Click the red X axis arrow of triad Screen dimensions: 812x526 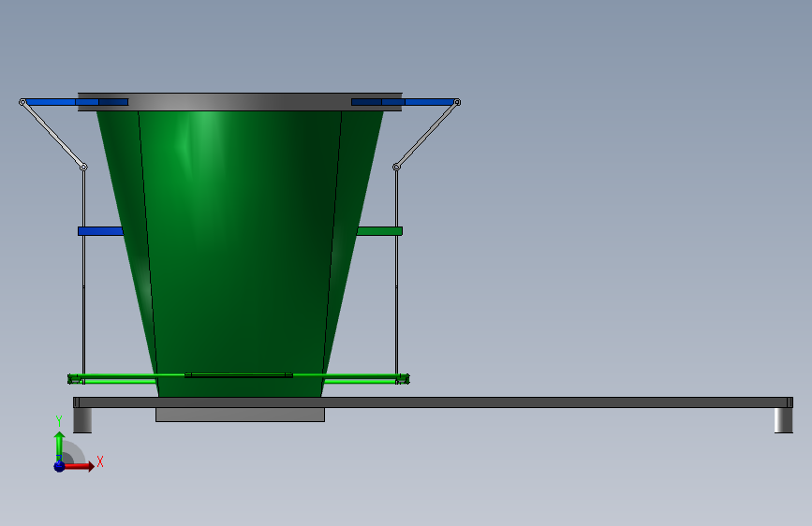coord(79,466)
